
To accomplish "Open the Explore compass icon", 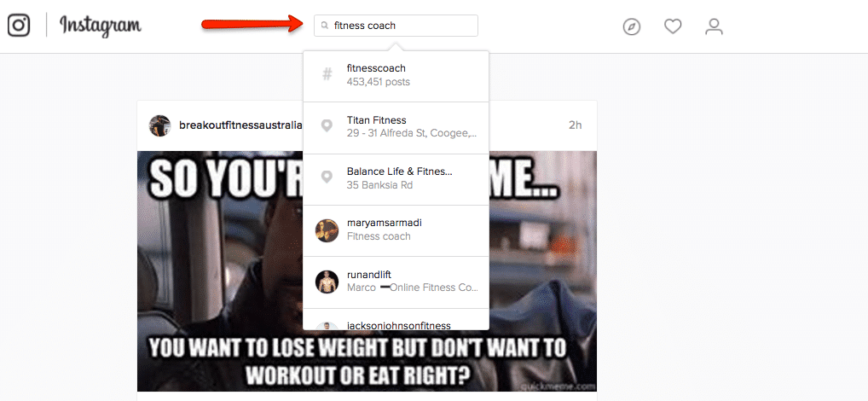I will coord(631,26).
